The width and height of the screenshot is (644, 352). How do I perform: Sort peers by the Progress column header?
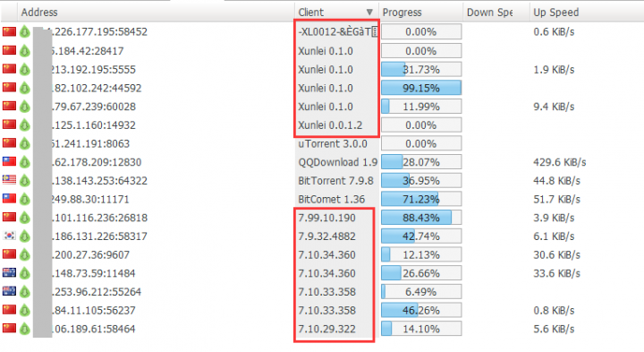tap(402, 13)
